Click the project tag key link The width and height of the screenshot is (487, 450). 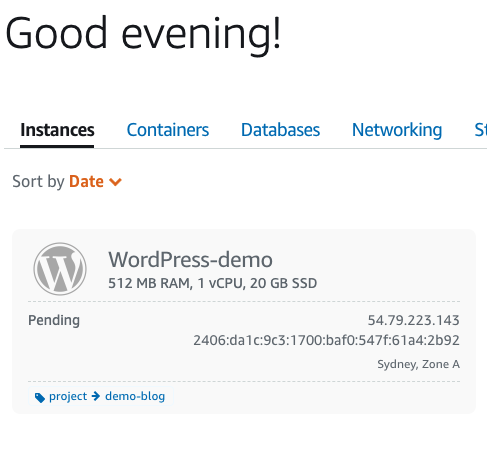click(68, 396)
